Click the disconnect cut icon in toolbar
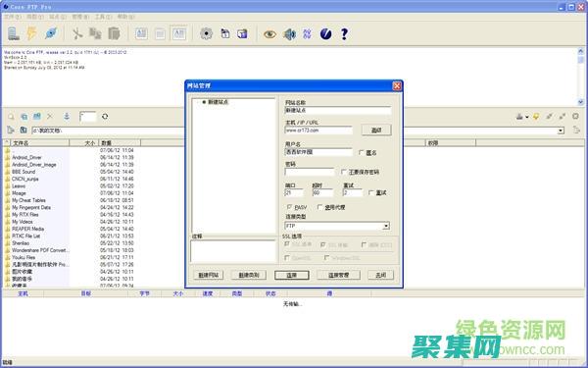The width and height of the screenshot is (588, 368). [77, 33]
